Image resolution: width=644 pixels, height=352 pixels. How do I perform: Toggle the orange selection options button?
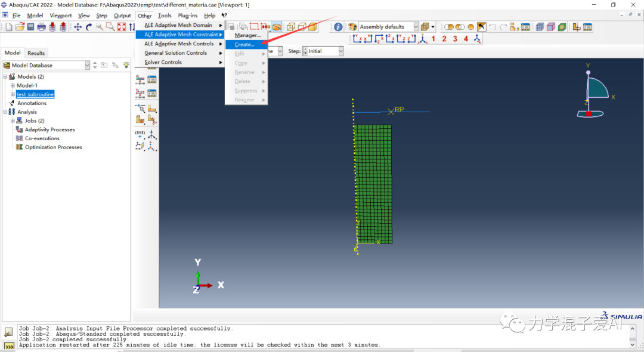pyautogui.click(x=277, y=27)
